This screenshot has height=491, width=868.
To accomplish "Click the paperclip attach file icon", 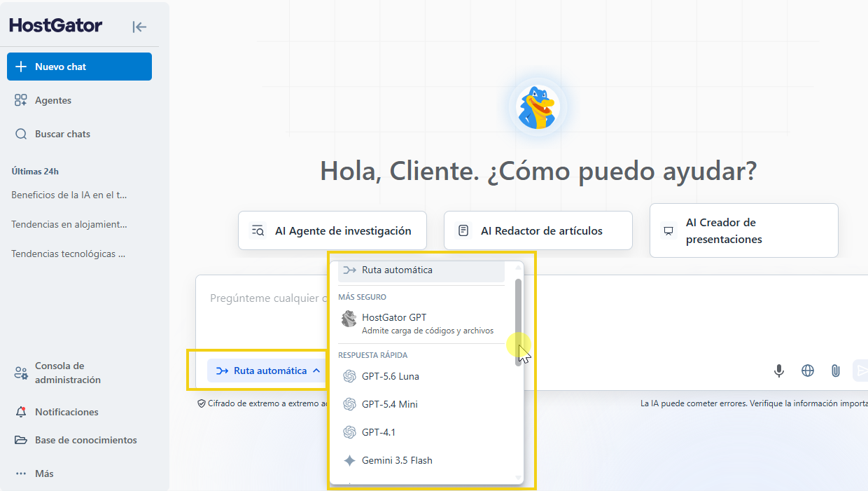I will [836, 371].
